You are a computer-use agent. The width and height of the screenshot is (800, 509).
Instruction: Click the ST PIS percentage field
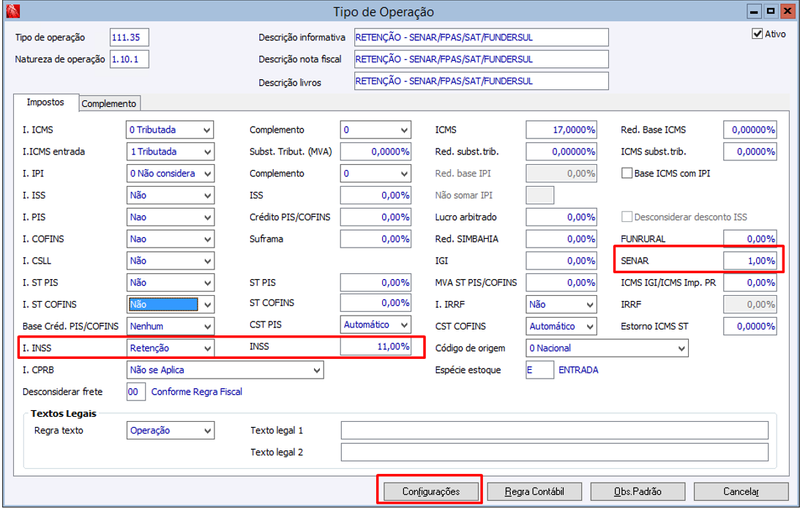(376, 283)
